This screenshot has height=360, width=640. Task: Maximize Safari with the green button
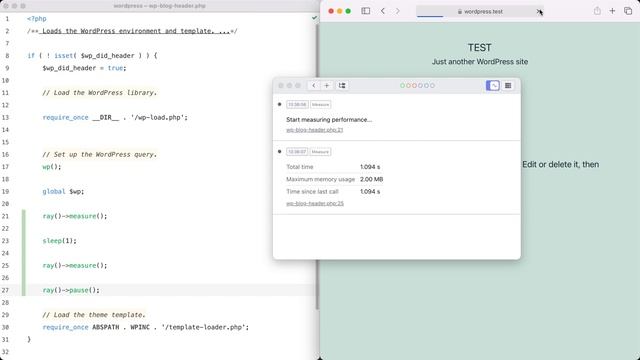[x=348, y=11]
